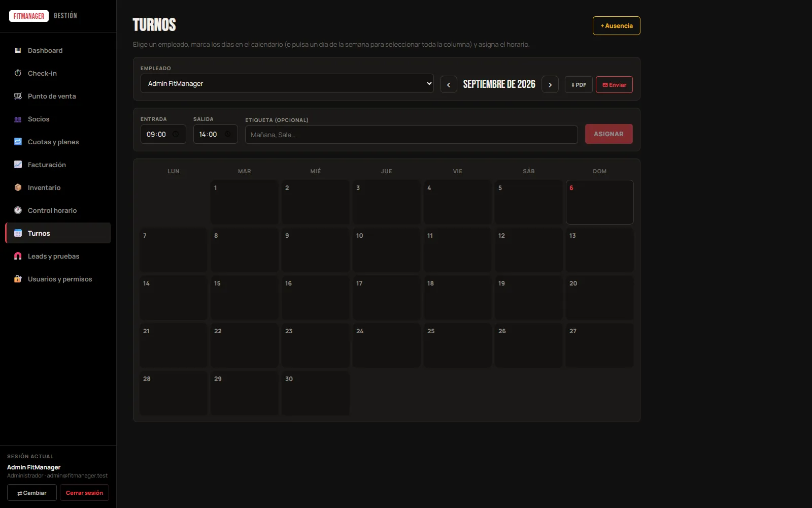The image size is (812, 508).
Task: Click the Cuotas y planes icon
Action: pos(18,142)
